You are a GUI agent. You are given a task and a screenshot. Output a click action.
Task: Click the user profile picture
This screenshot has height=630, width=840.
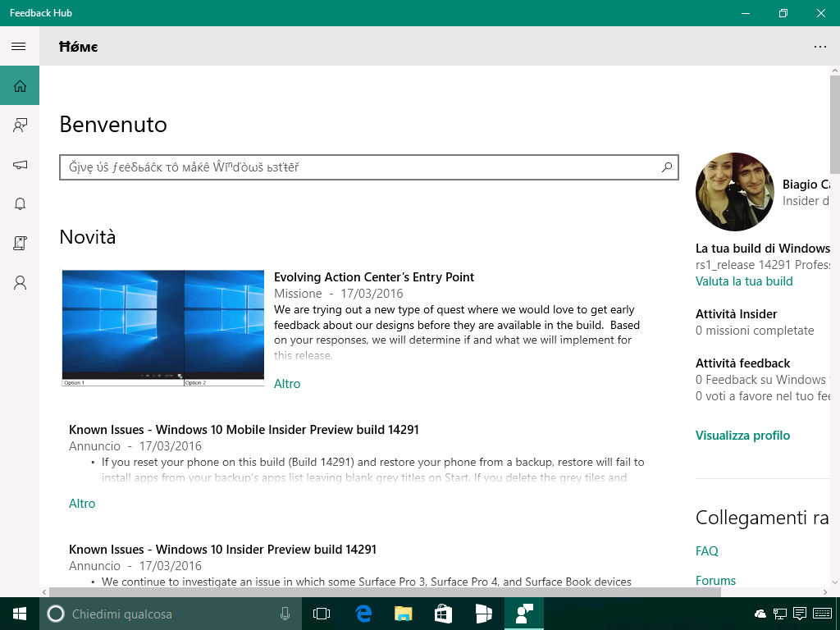[735, 192]
